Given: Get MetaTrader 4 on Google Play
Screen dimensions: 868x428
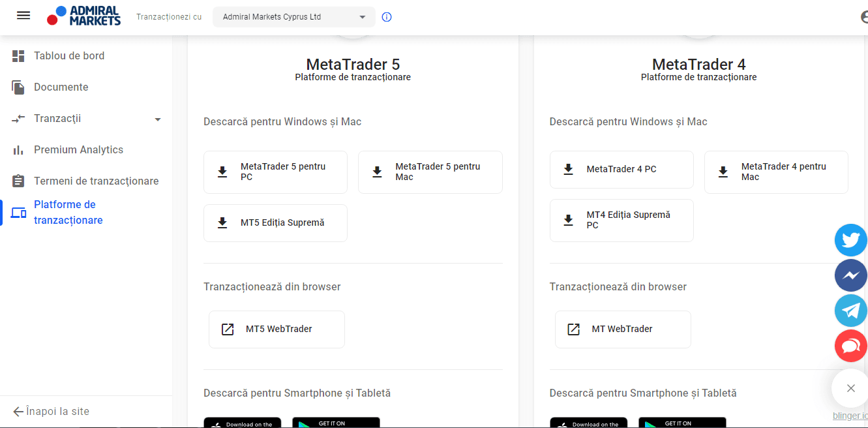Looking at the screenshot, I should click(x=682, y=423).
